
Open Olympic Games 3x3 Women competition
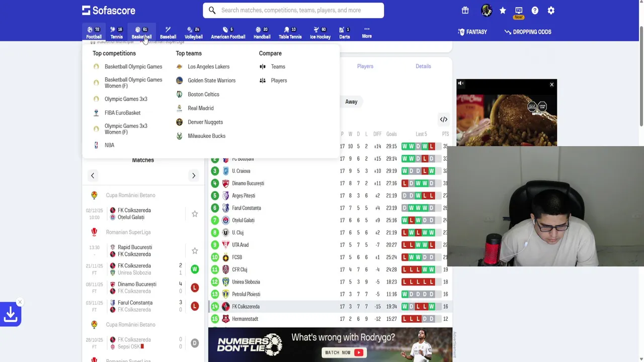[120, 129]
